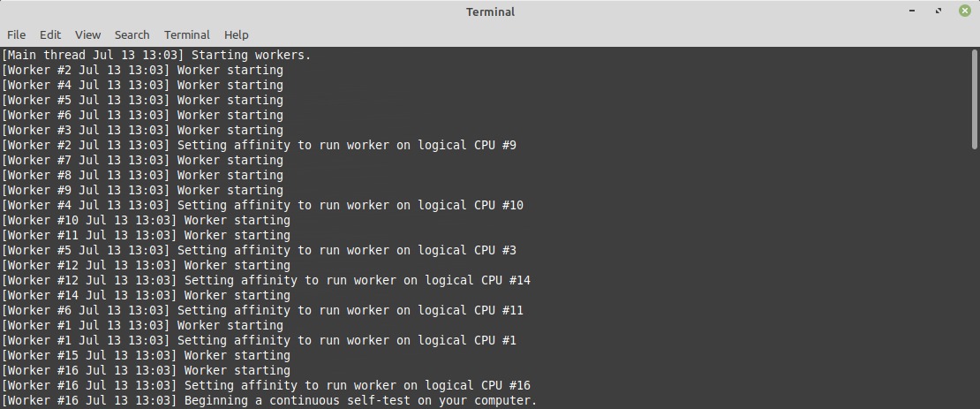The width and height of the screenshot is (980, 409).
Task: Close the Terminal window
Action: 964,11
